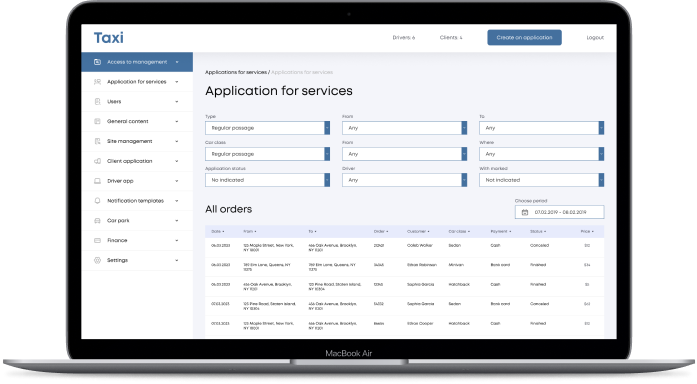Screen dimensions: 697x384
Task: Click the General content sidebar icon
Action: pyautogui.click(x=97, y=121)
